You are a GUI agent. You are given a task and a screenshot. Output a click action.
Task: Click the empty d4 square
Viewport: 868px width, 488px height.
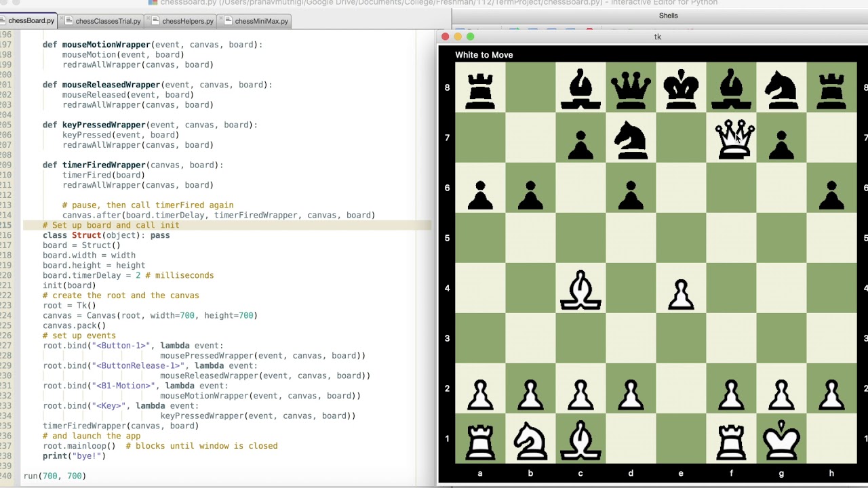(x=631, y=288)
